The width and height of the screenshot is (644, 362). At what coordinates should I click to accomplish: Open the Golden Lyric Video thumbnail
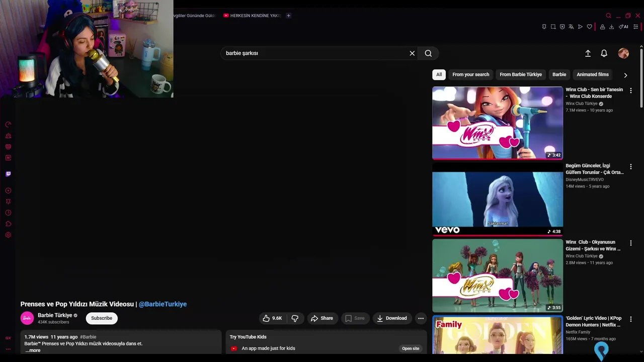pos(498,335)
